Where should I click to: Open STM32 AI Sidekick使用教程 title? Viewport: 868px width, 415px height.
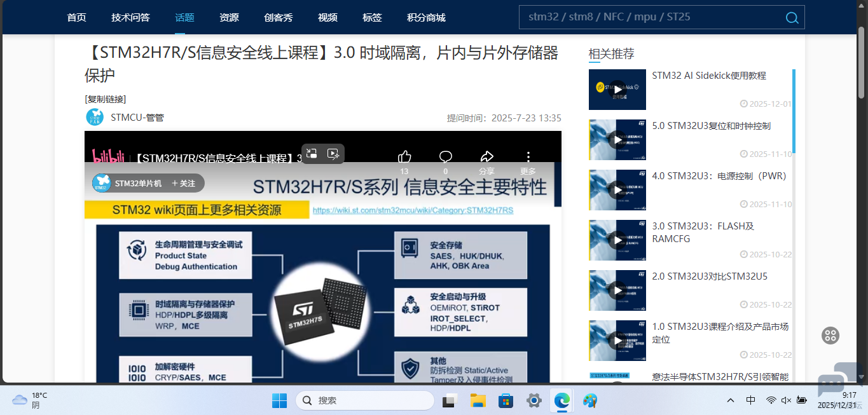[x=709, y=76]
